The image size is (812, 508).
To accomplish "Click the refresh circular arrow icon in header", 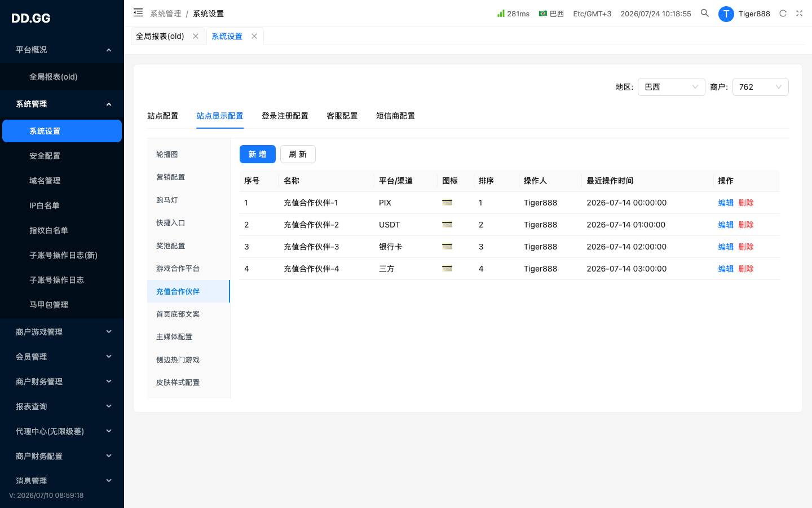I will pyautogui.click(x=783, y=14).
